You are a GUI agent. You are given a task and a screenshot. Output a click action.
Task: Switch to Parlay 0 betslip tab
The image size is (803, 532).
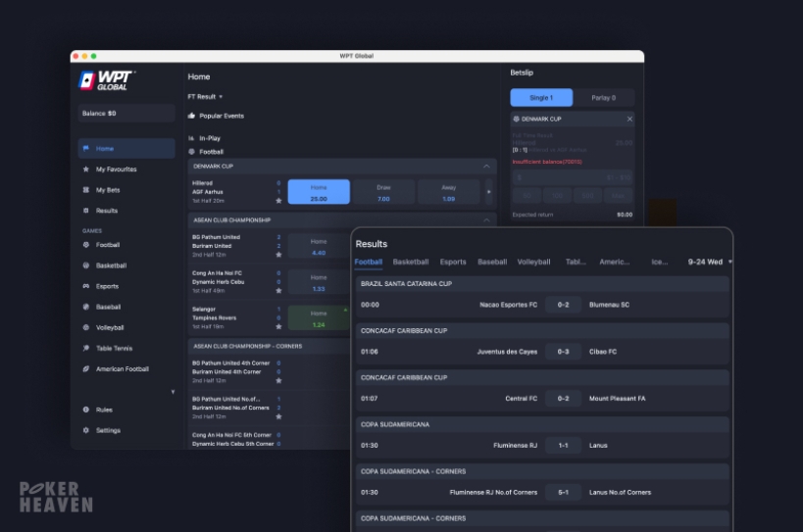coord(604,98)
